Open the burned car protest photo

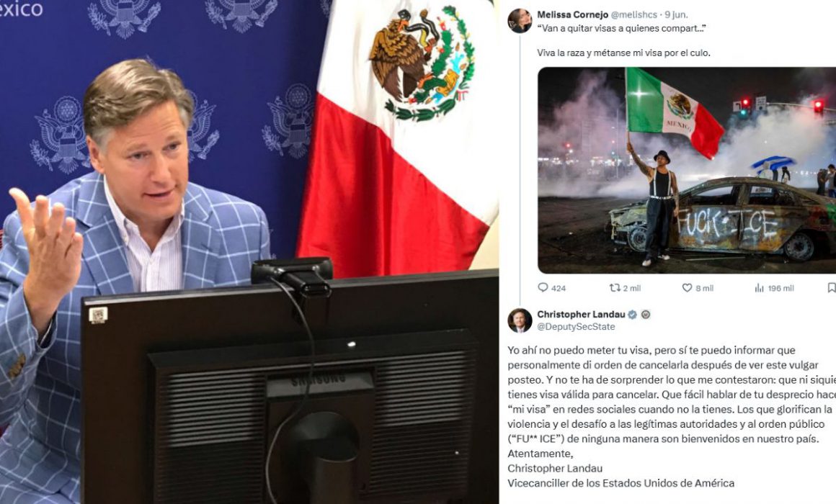(x=687, y=170)
